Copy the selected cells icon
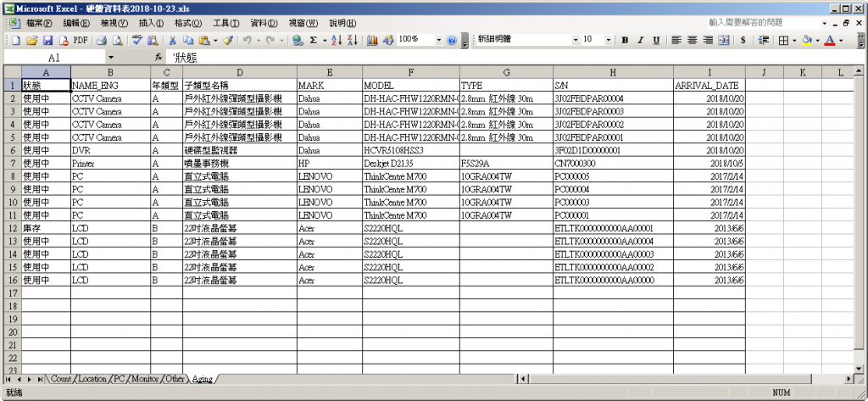Image resolution: width=868 pixels, height=401 pixels. [188, 41]
